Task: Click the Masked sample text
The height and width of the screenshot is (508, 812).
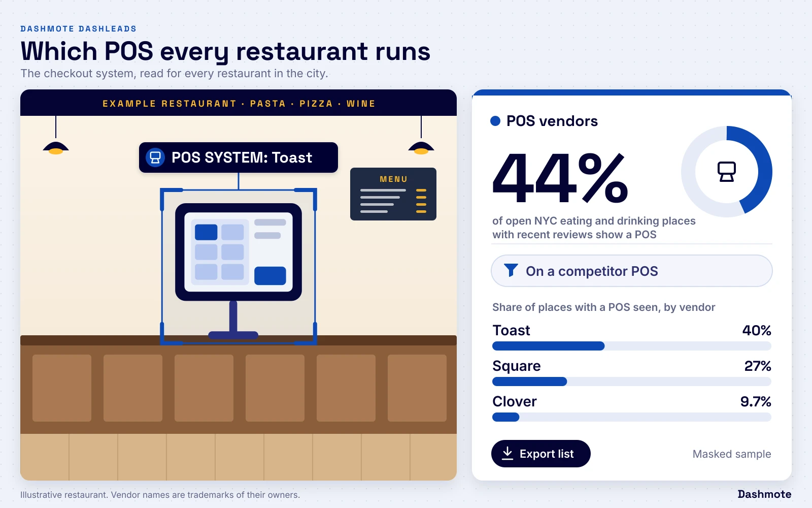Action: (x=732, y=454)
